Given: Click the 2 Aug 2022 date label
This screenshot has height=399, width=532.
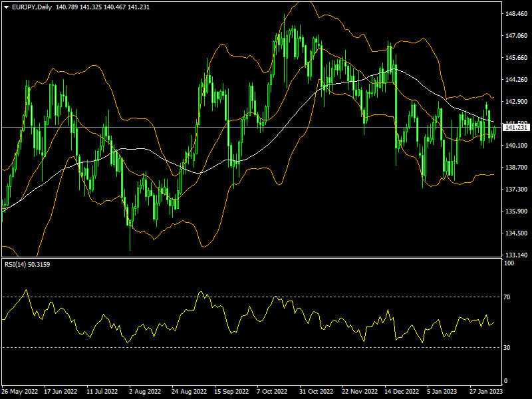Looking at the screenshot, I should (x=145, y=392).
